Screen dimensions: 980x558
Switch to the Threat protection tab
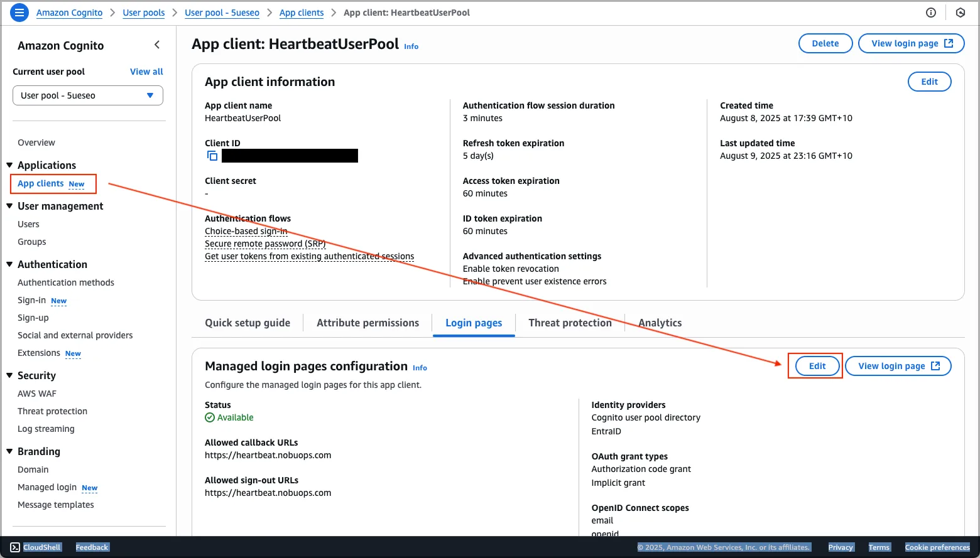click(x=570, y=323)
